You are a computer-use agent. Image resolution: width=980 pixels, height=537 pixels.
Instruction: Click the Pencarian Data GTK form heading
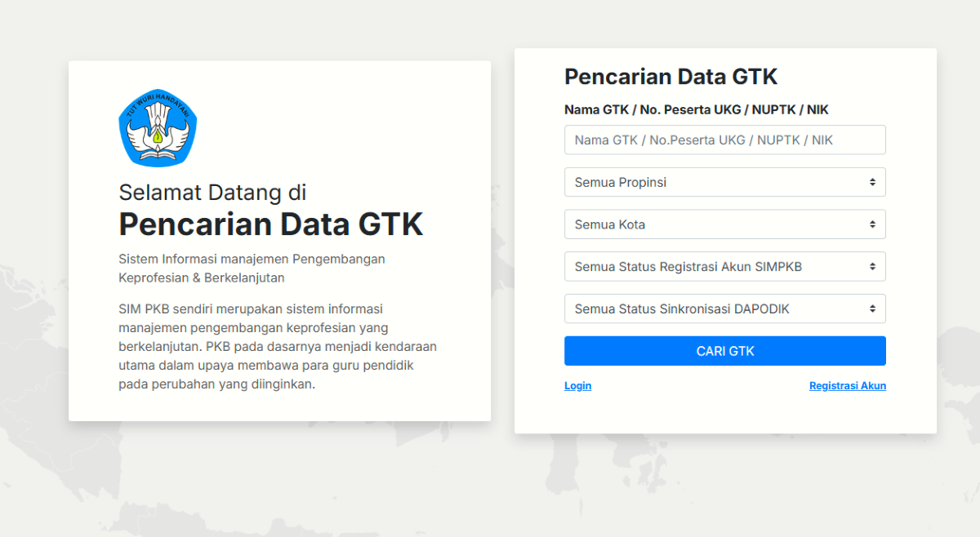670,76
